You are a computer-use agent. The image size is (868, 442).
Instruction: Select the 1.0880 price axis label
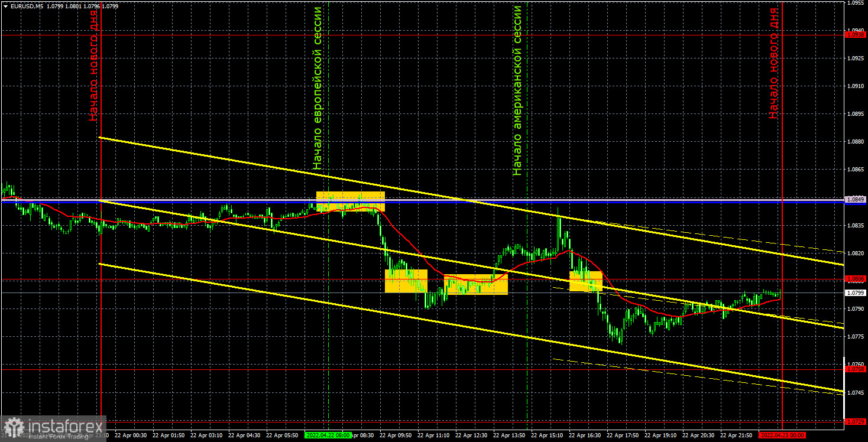point(856,142)
